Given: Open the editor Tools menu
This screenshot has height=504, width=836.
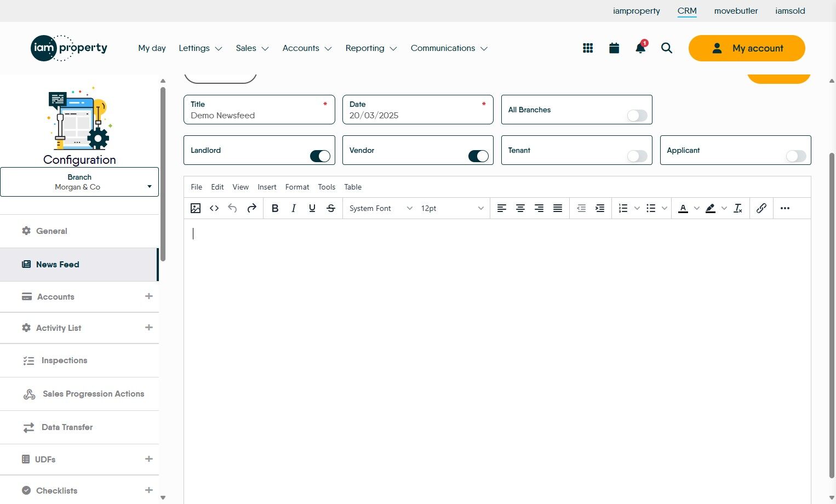Looking at the screenshot, I should click(x=327, y=187).
